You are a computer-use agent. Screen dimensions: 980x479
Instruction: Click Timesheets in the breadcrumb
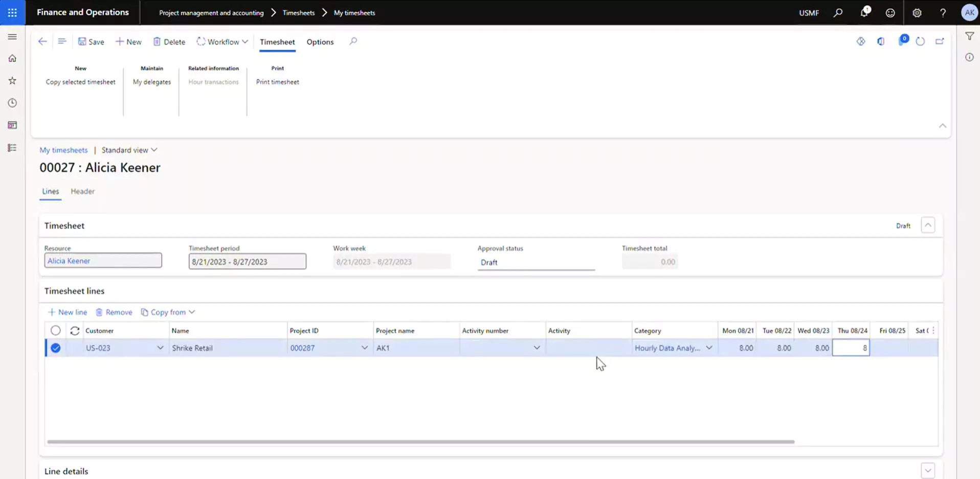pos(299,13)
